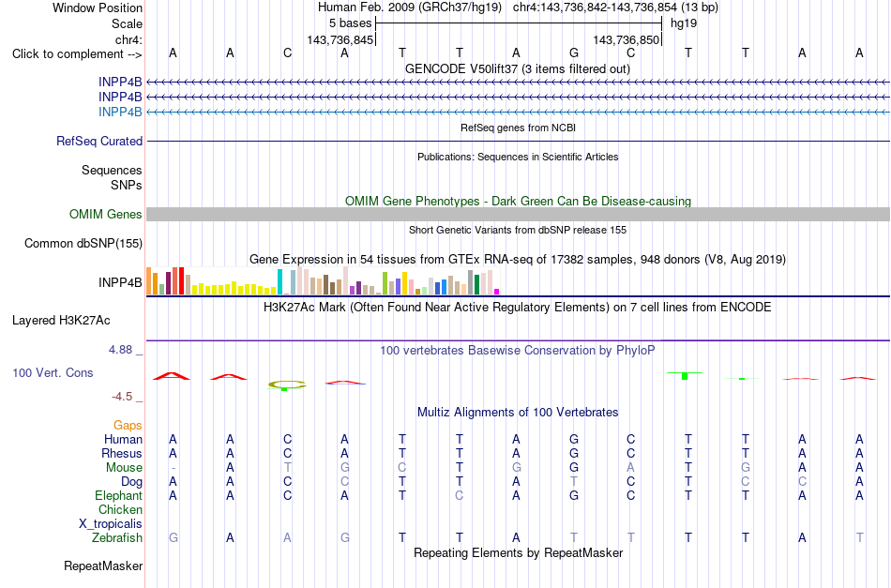Click the 'Click to complement -->' label
The width and height of the screenshot is (891, 588).
(x=77, y=54)
